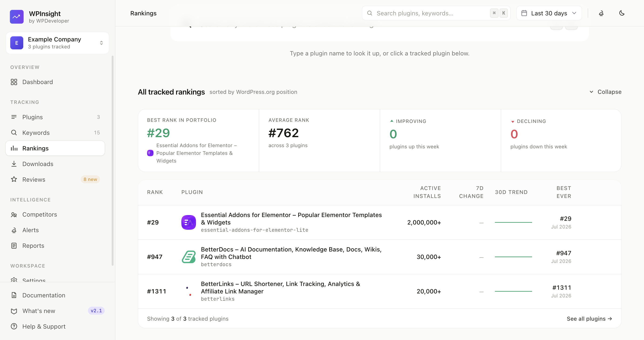Click the See all plugins link
The width and height of the screenshot is (644, 340).
point(589,319)
